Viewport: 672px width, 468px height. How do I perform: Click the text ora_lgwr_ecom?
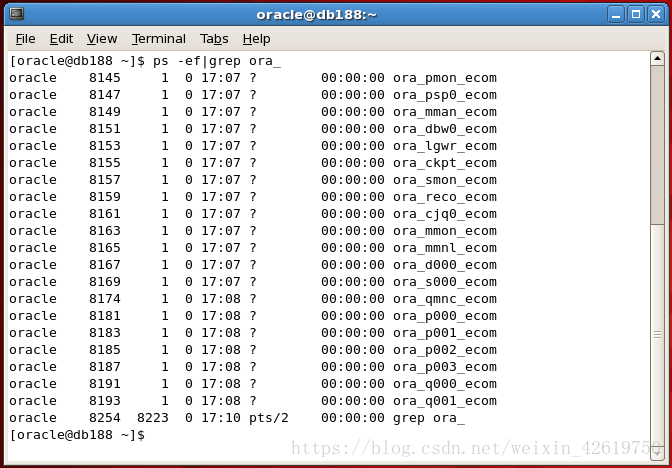445,146
